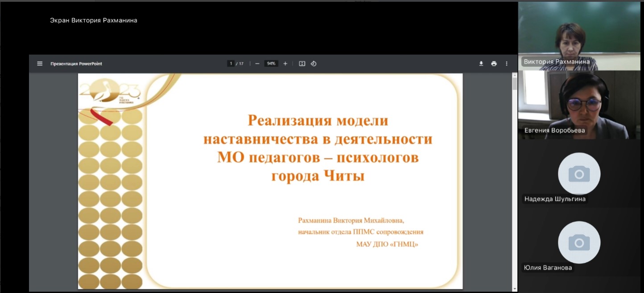Click the Презентация PowerPoint document title
This screenshot has width=644, height=293.
76,64
